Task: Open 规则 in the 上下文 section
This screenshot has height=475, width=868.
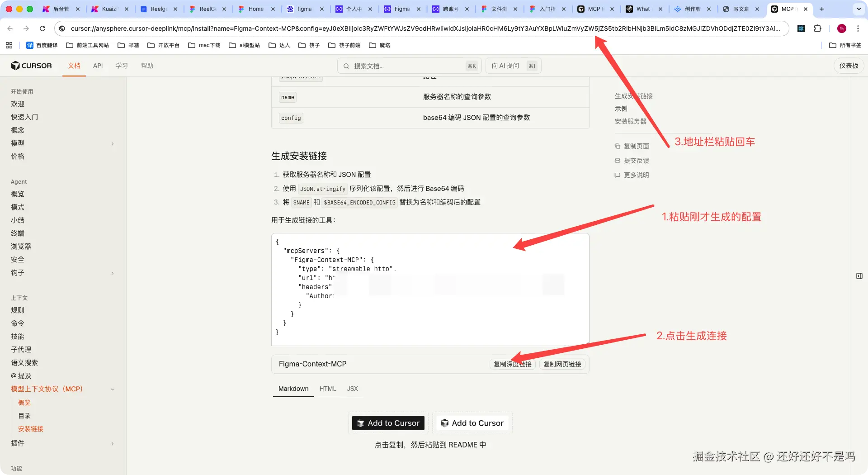Action: pyautogui.click(x=18, y=310)
